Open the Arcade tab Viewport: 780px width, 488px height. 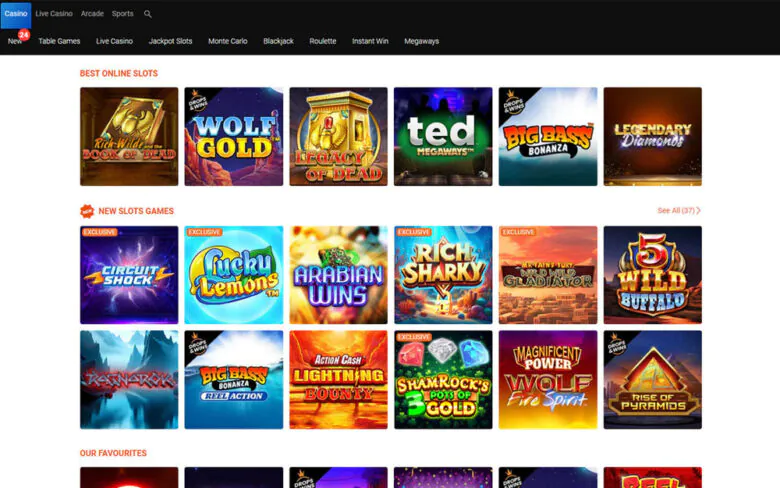tap(93, 14)
